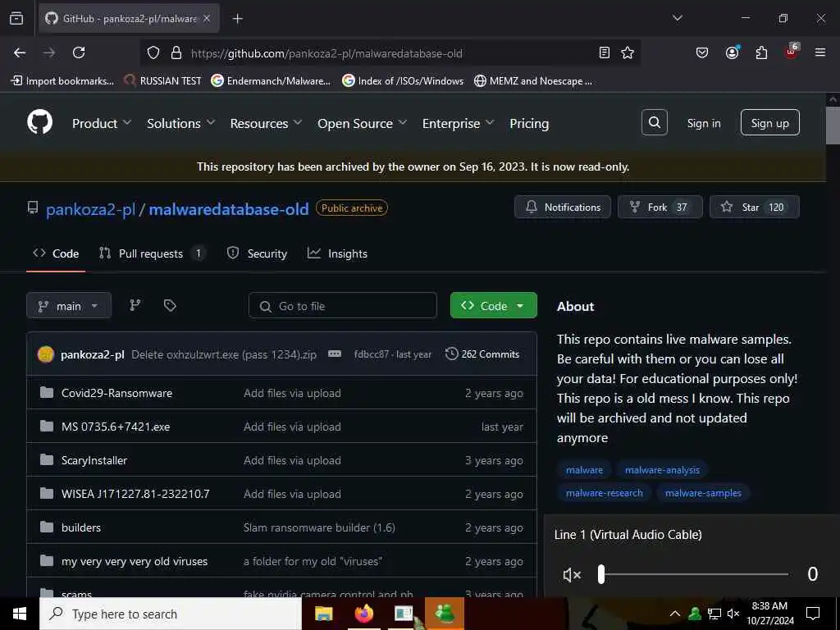Open the Firefox hamburger application menu
840x630 pixels.
click(x=820, y=52)
